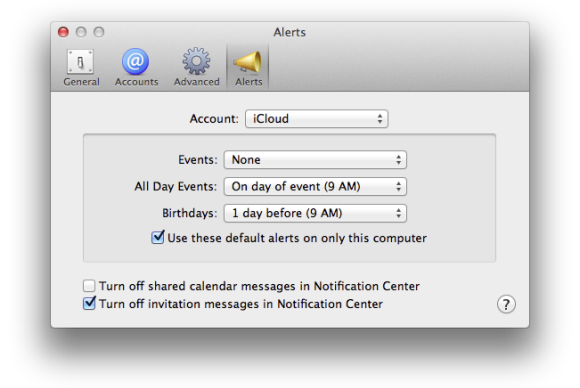Open the General preferences switch icon
This screenshot has height=388, width=580.
click(x=81, y=61)
